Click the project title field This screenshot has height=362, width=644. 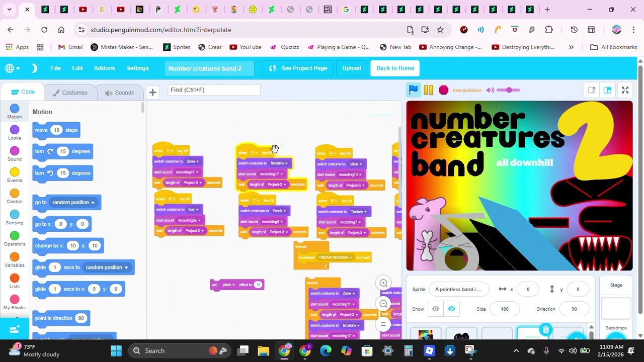209,68
